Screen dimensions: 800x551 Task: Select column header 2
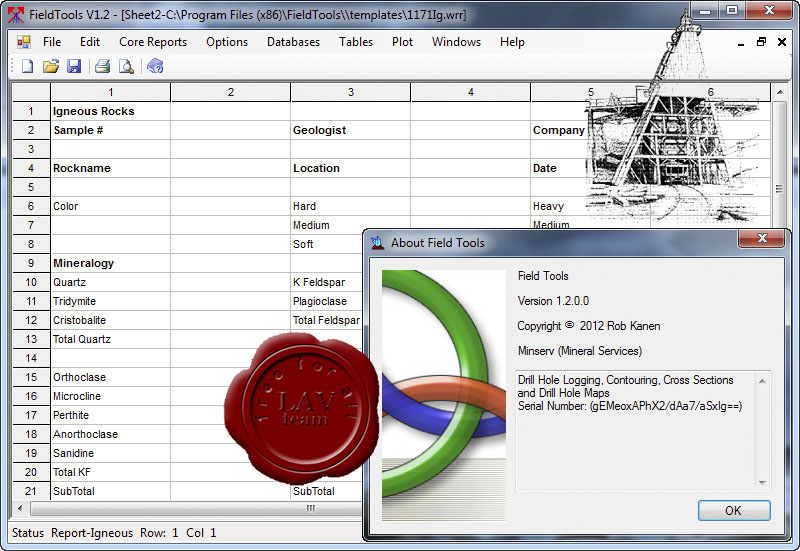[231, 92]
